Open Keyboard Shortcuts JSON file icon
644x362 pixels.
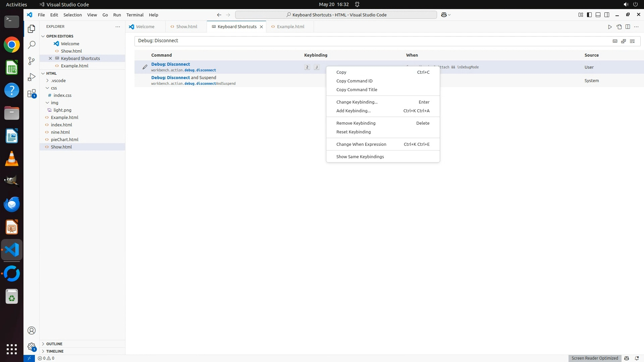click(x=619, y=27)
